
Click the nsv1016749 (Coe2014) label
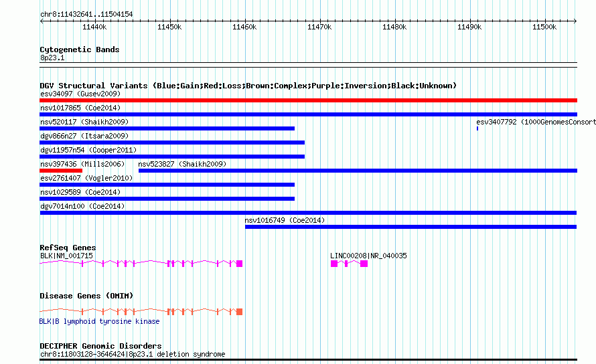(x=285, y=220)
